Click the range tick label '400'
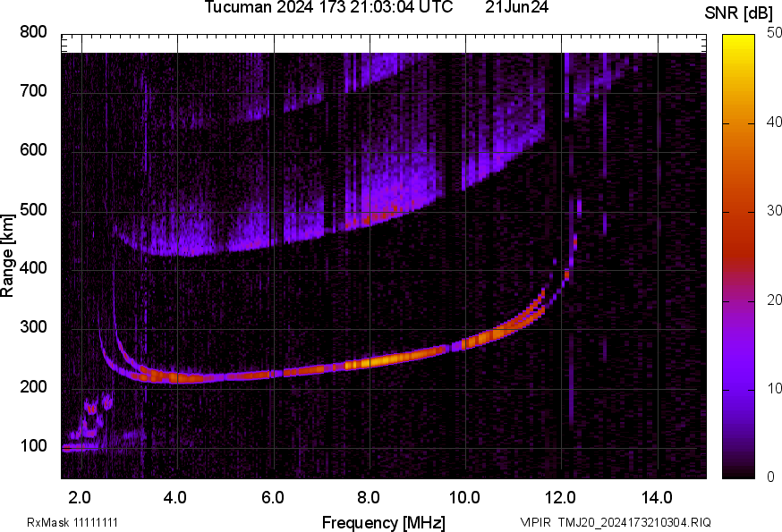This screenshot has height=532, width=782. (x=33, y=267)
